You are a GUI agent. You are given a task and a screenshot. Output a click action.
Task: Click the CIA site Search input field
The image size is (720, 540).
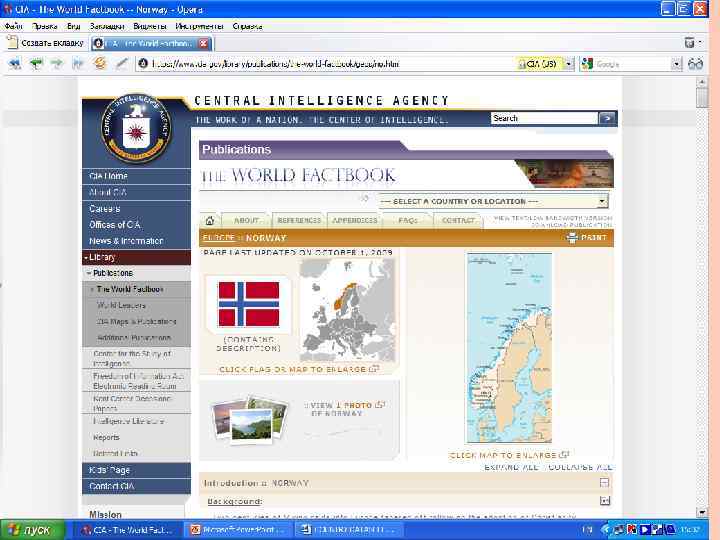click(544, 118)
